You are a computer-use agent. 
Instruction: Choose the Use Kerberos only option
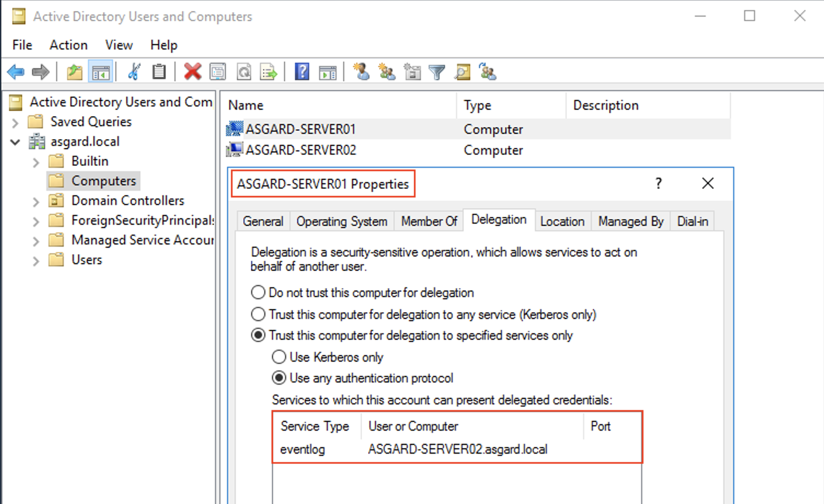[279, 357]
